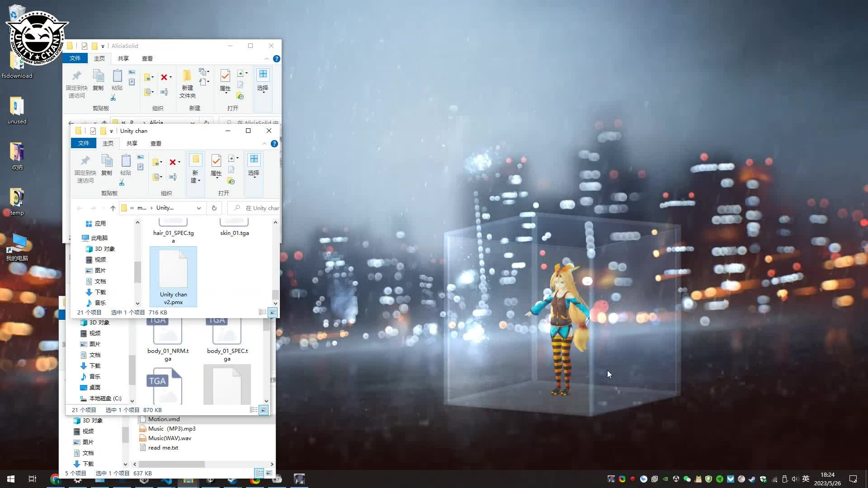Click blue help icon in AliciaSolid window
The width and height of the screenshot is (868, 488).
point(277,59)
